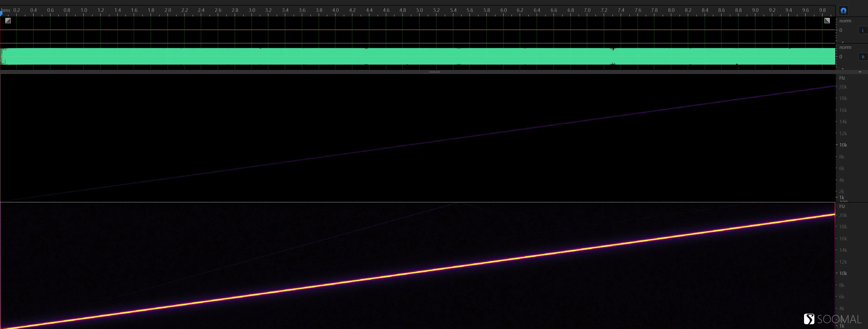Click 6k on upper spectrogram frequency scale
Screen dimensions: 868x329
842,168
